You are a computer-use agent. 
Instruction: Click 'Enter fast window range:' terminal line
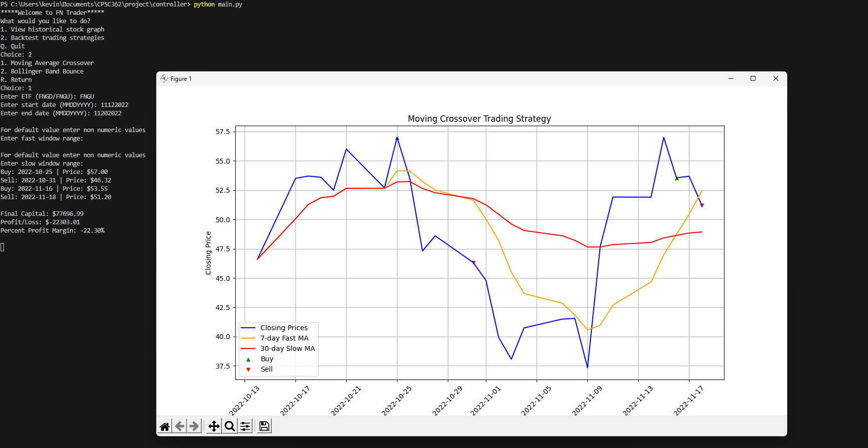click(42, 138)
